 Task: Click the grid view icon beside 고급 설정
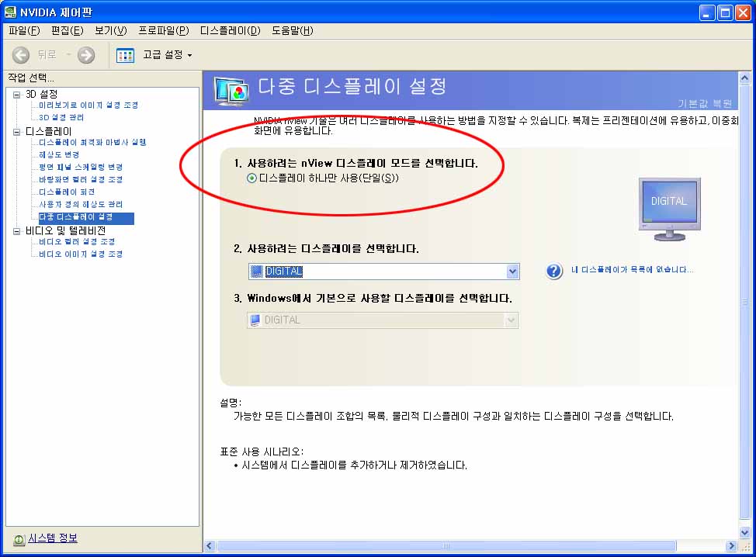[x=126, y=55]
